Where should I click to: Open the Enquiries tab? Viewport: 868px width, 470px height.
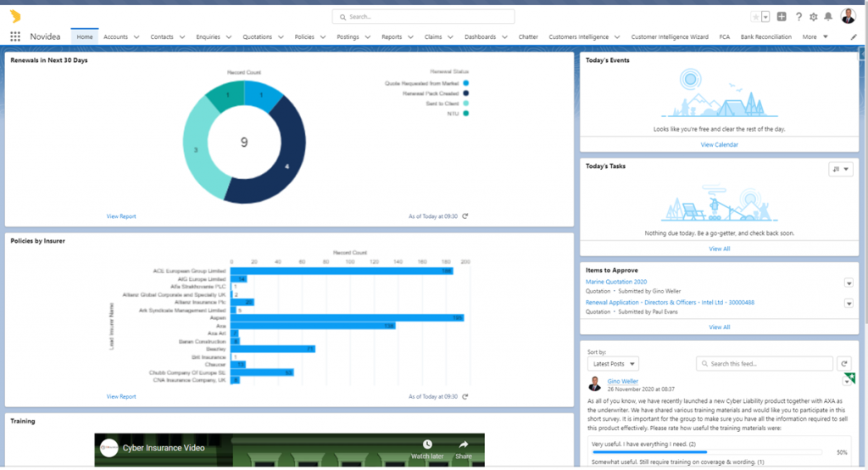208,37
